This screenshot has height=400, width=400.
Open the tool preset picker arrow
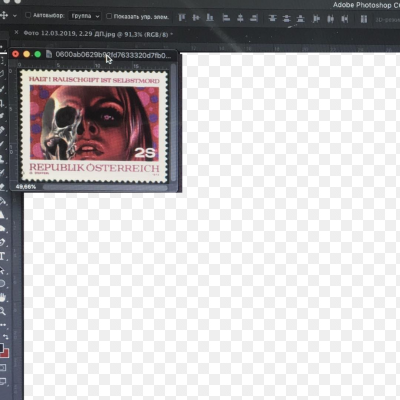pos(15,16)
